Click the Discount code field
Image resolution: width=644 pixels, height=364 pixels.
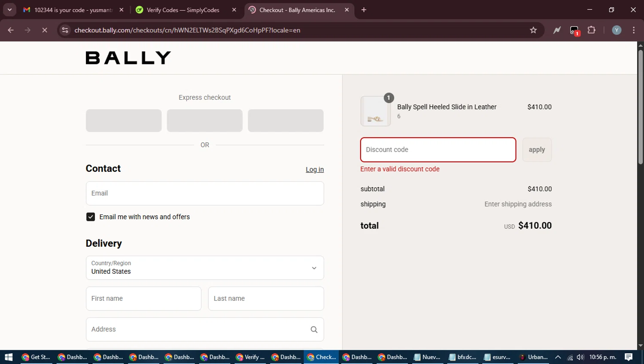438,150
